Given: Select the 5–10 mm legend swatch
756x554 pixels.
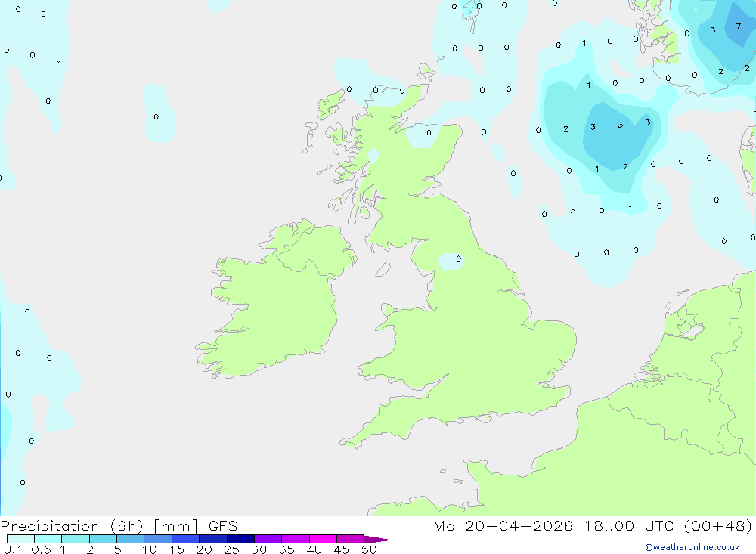Looking at the screenshot, I should 130,539.
